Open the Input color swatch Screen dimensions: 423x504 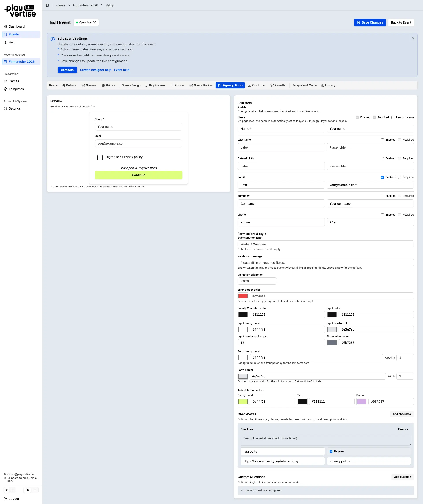pos(332,314)
